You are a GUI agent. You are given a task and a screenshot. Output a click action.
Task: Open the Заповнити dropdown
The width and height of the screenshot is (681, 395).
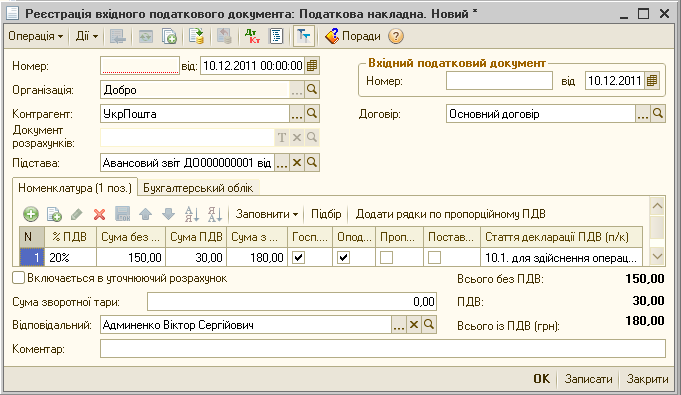(x=267, y=214)
